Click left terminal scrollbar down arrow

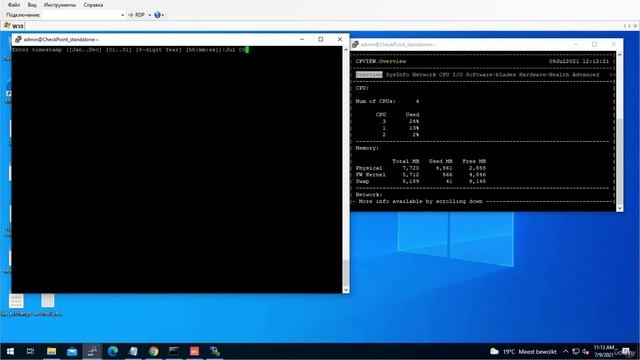[346, 290]
